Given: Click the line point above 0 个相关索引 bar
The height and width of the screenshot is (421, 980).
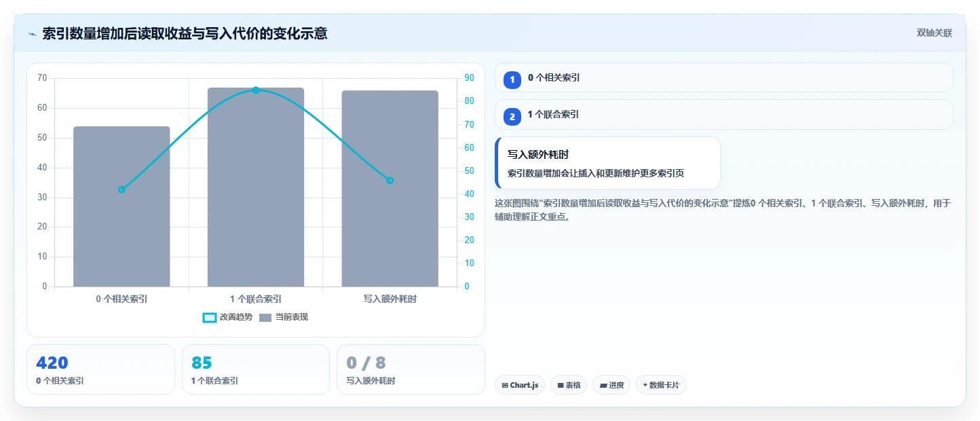Looking at the screenshot, I should pos(121,189).
